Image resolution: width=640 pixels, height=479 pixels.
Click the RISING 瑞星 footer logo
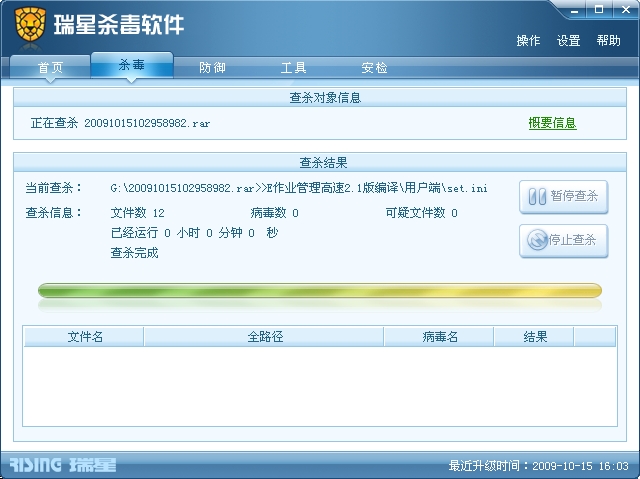pos(62,465)
